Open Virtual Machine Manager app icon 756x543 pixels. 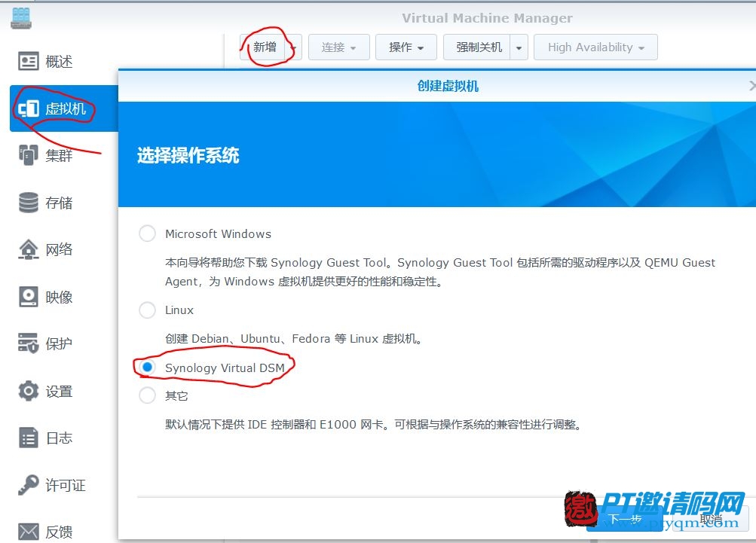(x=21, y=18)
